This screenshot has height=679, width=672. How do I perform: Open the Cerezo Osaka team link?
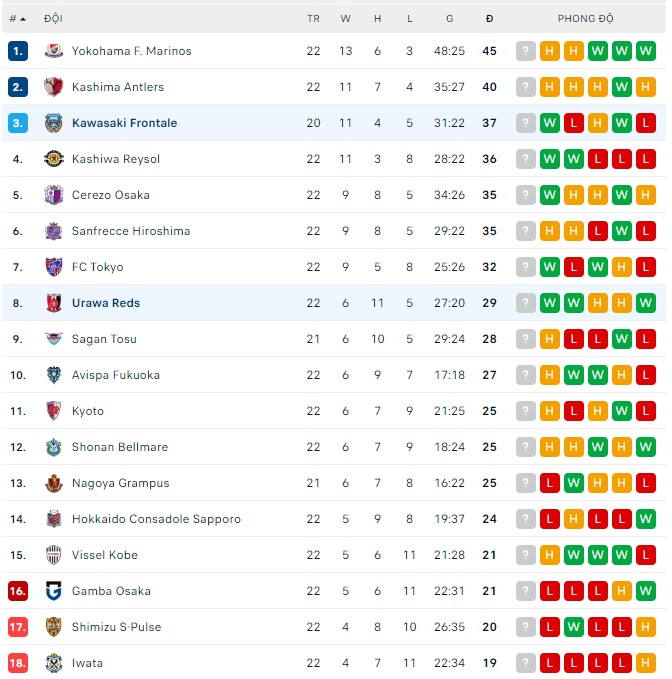click(x=110, y=195)
